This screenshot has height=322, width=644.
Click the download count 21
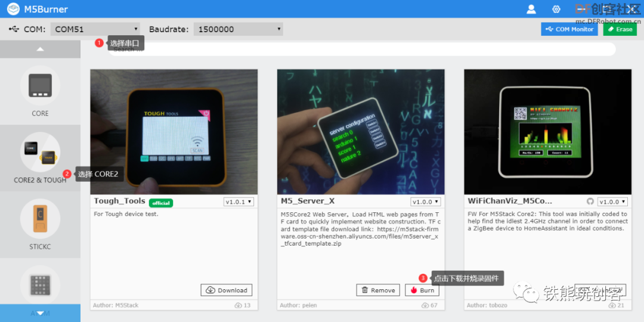pos(617,305)
